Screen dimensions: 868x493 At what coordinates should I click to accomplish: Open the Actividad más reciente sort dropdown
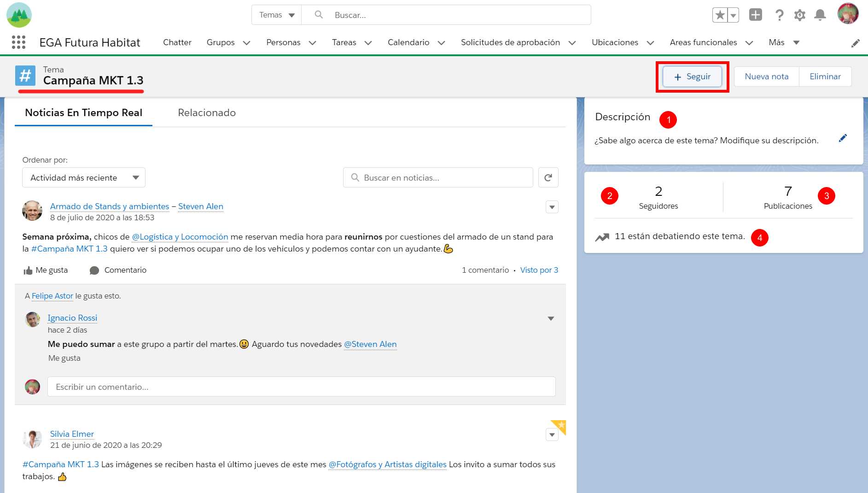[x=84, y=177]
